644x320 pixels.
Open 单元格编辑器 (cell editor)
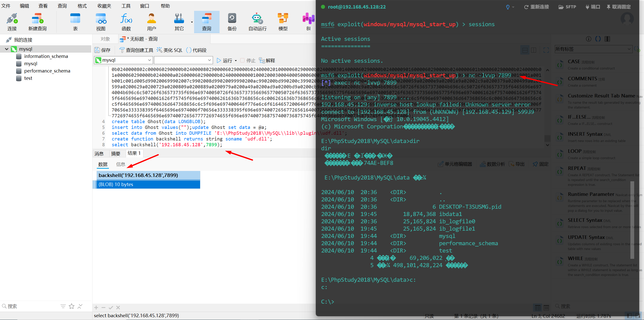point(455,164)
